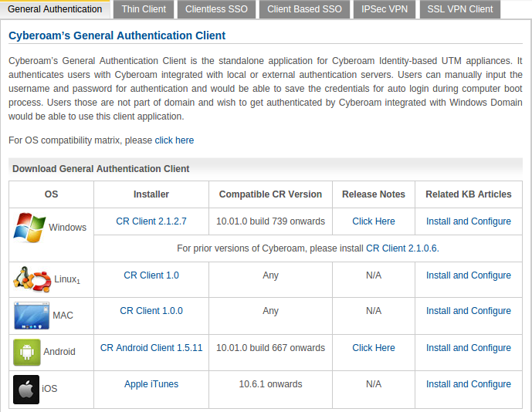Click the 'Installer' column header
This screenshot has width=532, height=412.
pyautogui.click(x=151, y=194)
